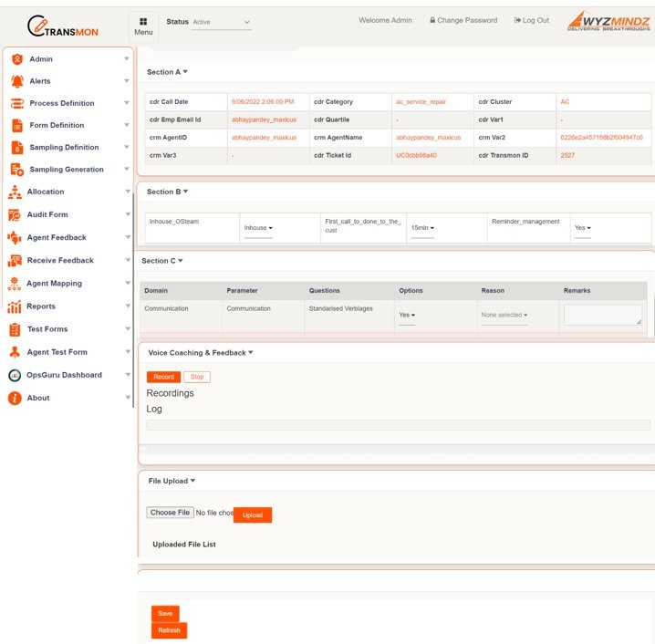This screenshot has width=655, height=644.
Task: Click the cdr Transmon ID value 2527
Action: (x=567, y=155)
